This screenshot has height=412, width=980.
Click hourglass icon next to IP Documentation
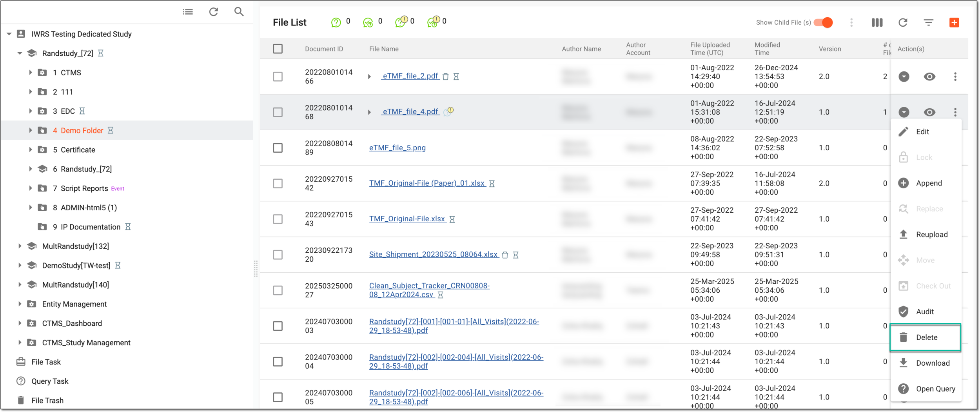pos(128,227)
